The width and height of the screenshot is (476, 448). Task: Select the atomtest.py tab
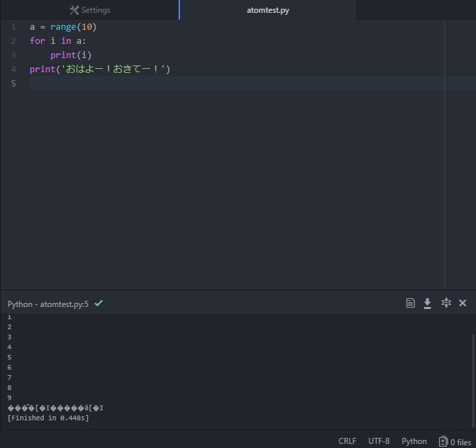click(268, 10)
